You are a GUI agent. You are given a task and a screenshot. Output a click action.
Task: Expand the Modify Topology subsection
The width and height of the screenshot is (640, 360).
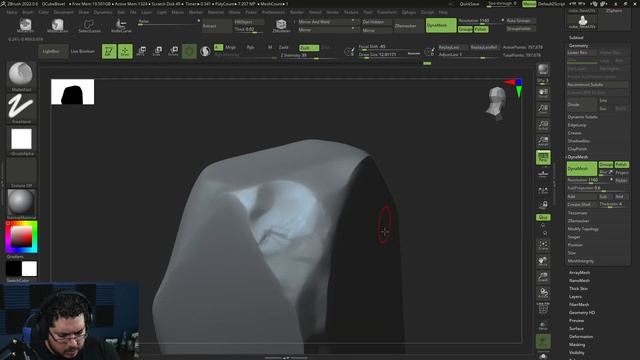[583, 229]
